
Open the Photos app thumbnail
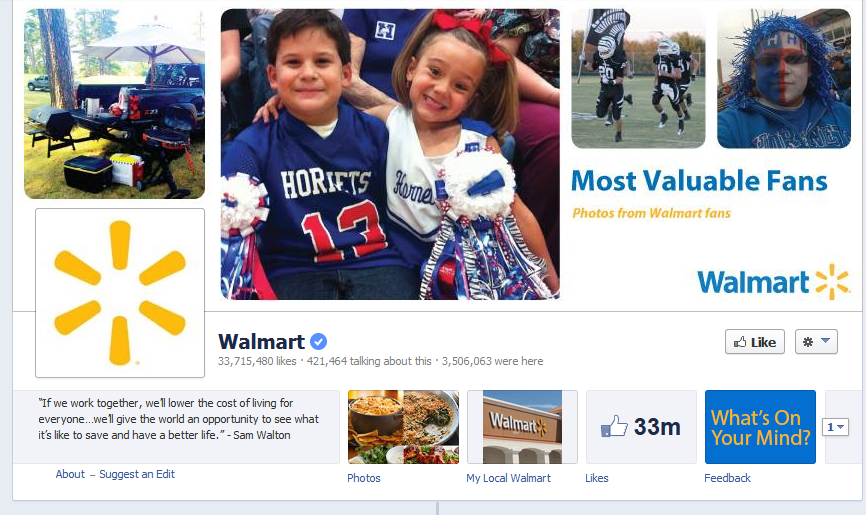[403, 427]
